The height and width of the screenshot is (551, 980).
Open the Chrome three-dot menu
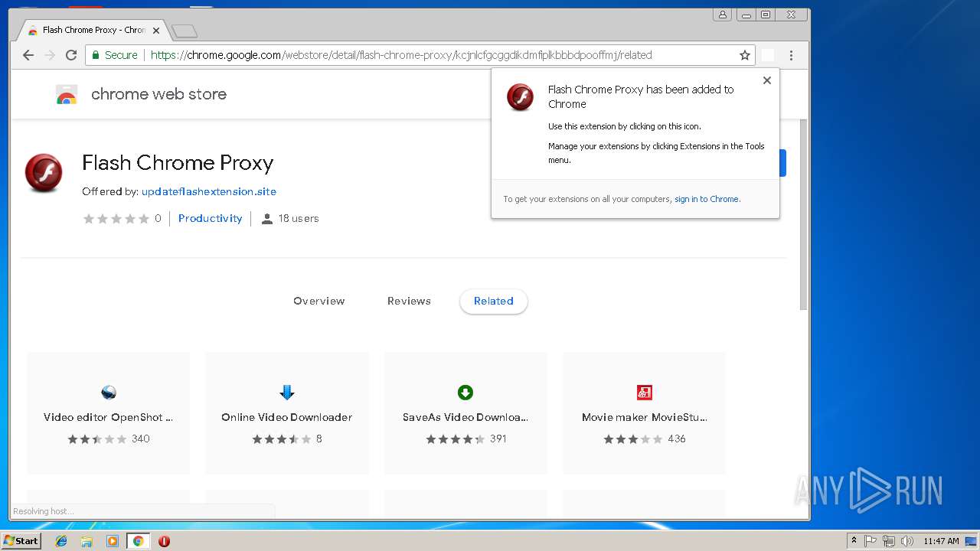click(791, 55)
